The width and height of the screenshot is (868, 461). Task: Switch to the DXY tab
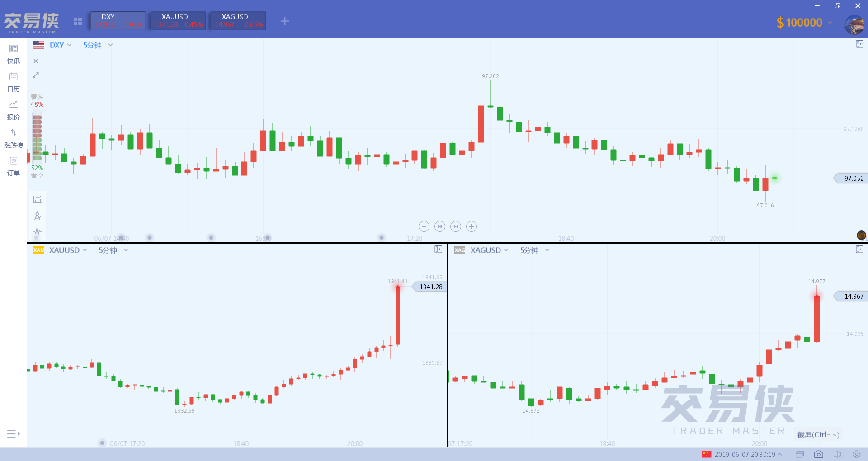click(x=118, y=21)
